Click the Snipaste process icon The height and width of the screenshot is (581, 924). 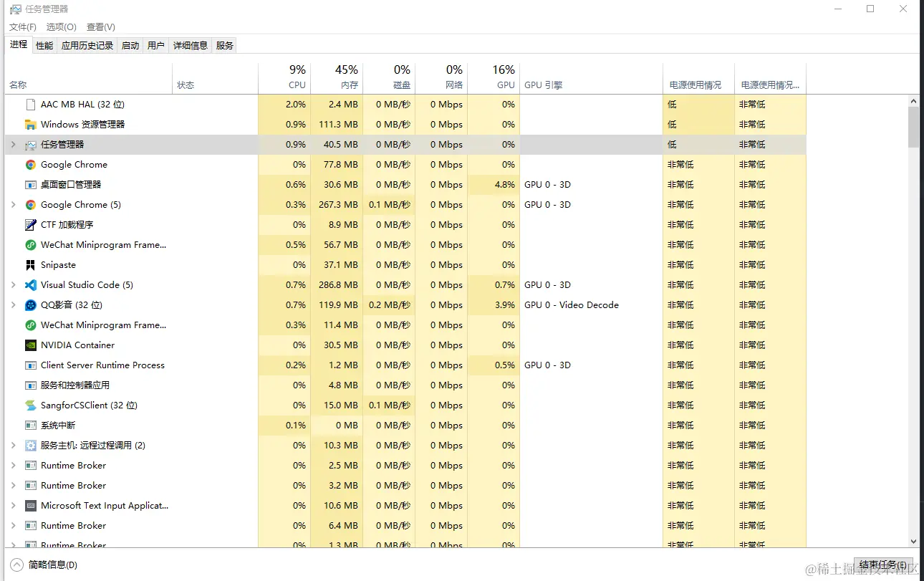[x=31, y=265]
